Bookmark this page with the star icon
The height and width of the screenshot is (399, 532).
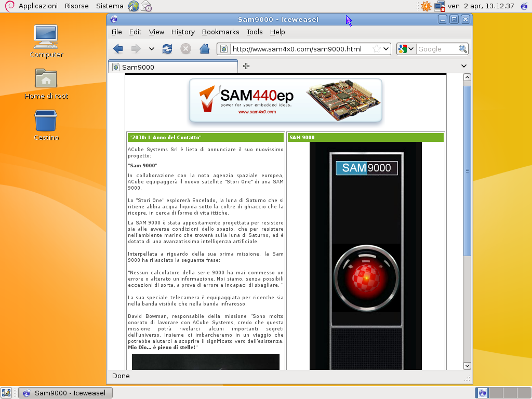coord(376,49)
